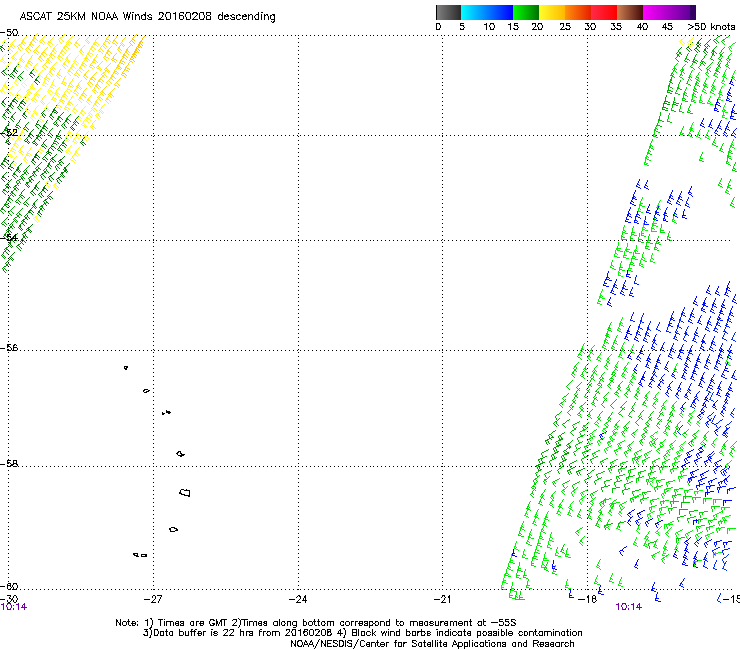This screenshot has height=650, width=740.
Task: Click the orange 25-30 knots color band
Action: coord(578,12)
